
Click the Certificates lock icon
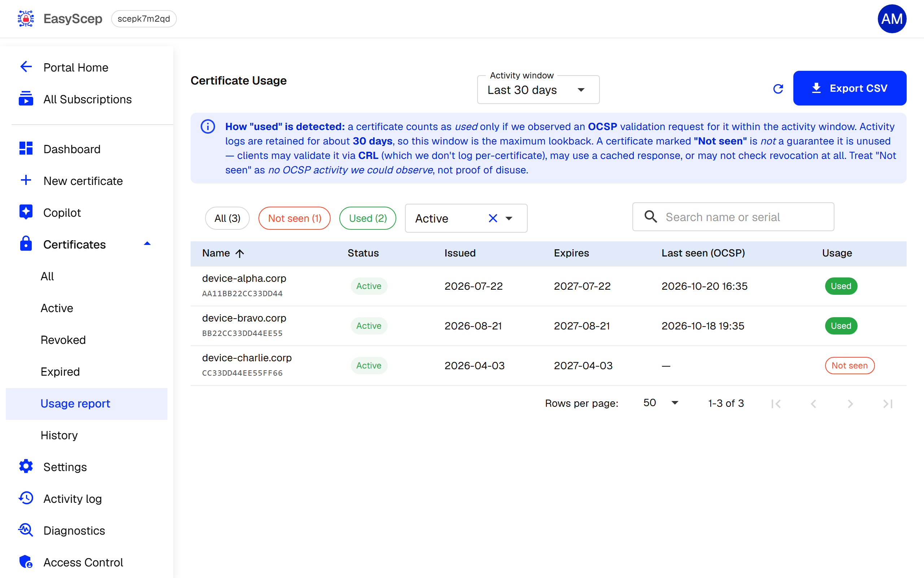click(26, 244)
